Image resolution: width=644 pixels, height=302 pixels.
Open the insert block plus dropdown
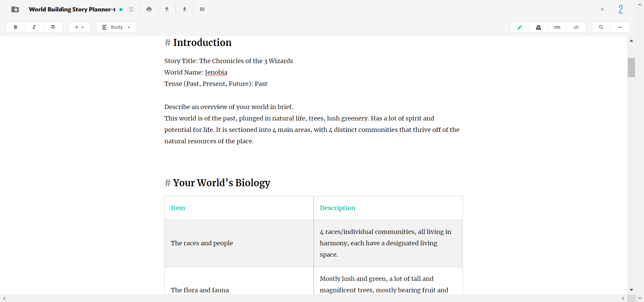(79, 27)
